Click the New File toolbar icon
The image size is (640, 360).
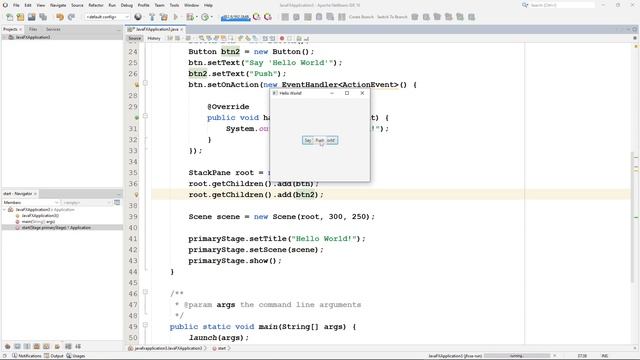(x=9, y=17)
